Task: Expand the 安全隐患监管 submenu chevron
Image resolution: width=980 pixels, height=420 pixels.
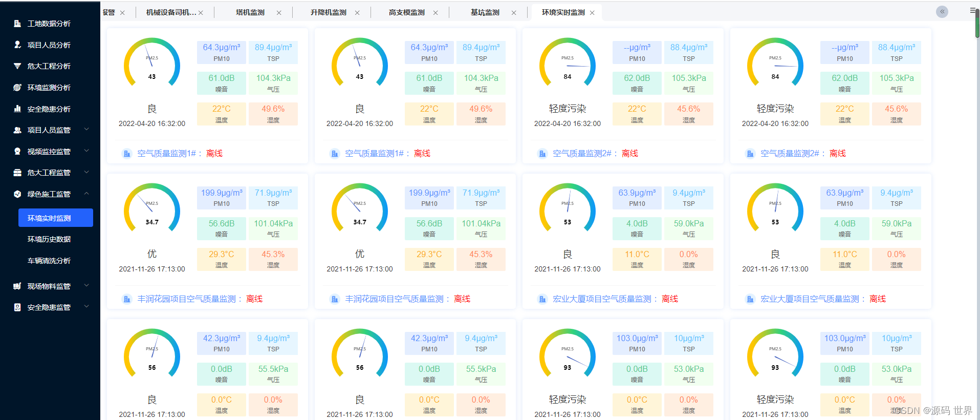Action: [86, 307]
